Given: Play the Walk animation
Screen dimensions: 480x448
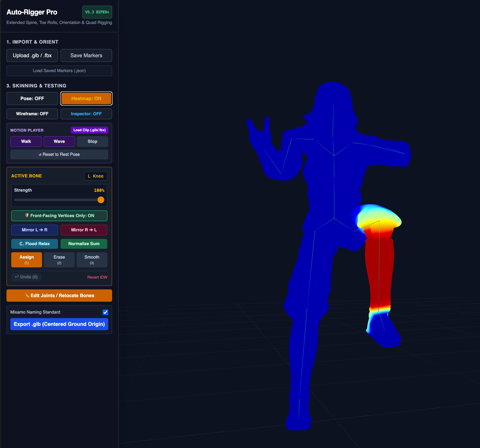Looking at the screenshot, I should pos(26,141).
